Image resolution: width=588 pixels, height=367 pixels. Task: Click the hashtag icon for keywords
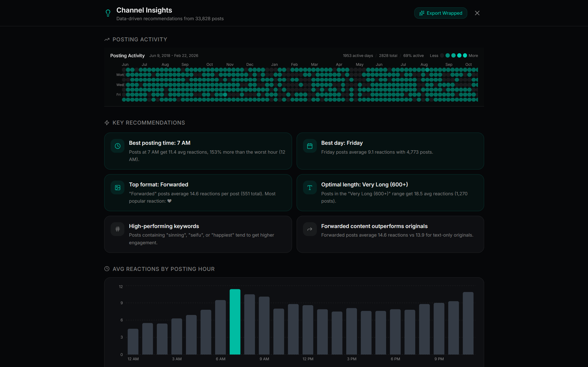point(117,229)
